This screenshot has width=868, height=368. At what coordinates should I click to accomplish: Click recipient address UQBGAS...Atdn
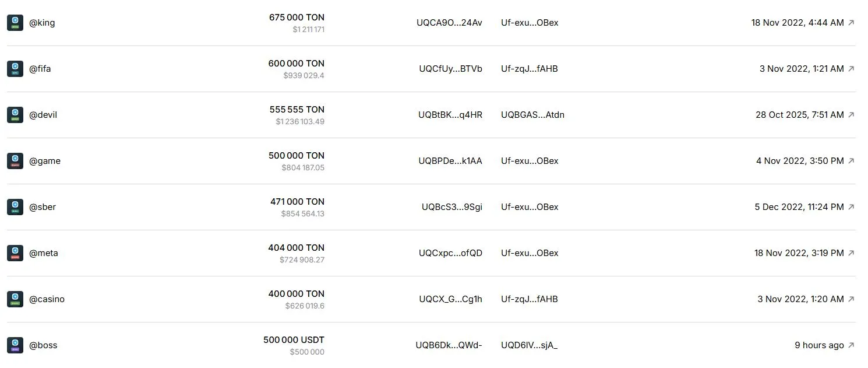click(532, 115)
